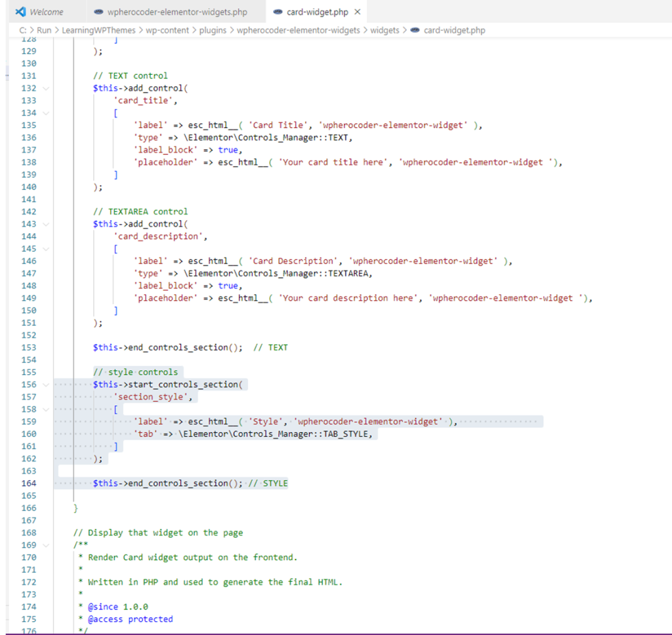The height and width of the screenshot is (635, 672).
Task: Fold the array at line 145
Action: coord(46,249)
